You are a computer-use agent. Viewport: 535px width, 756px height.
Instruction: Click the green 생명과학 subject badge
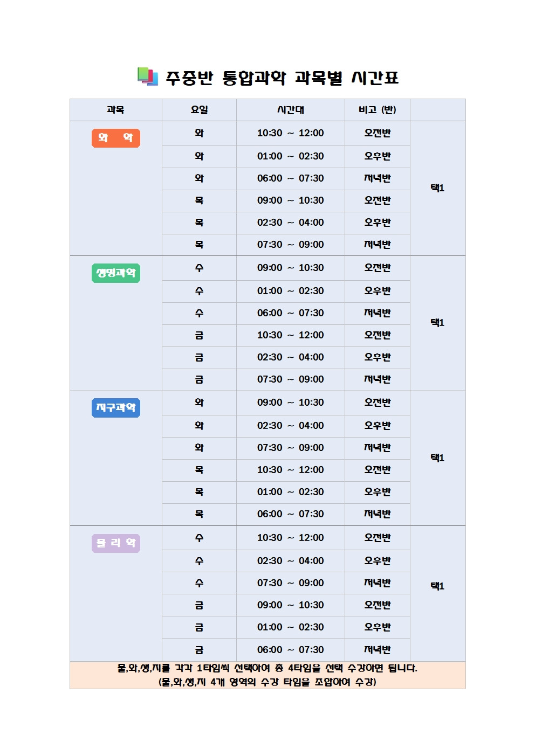click(115, 273)
